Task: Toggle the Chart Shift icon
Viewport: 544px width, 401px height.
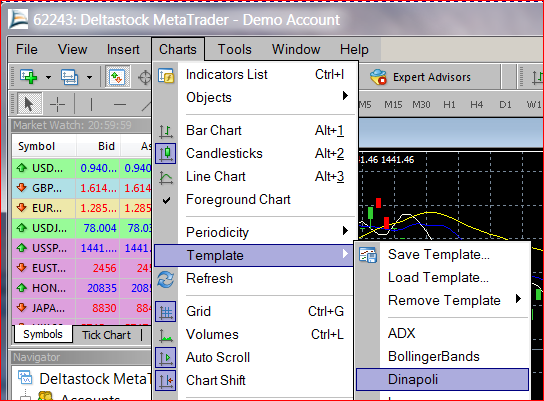Action: coord(166,380)
